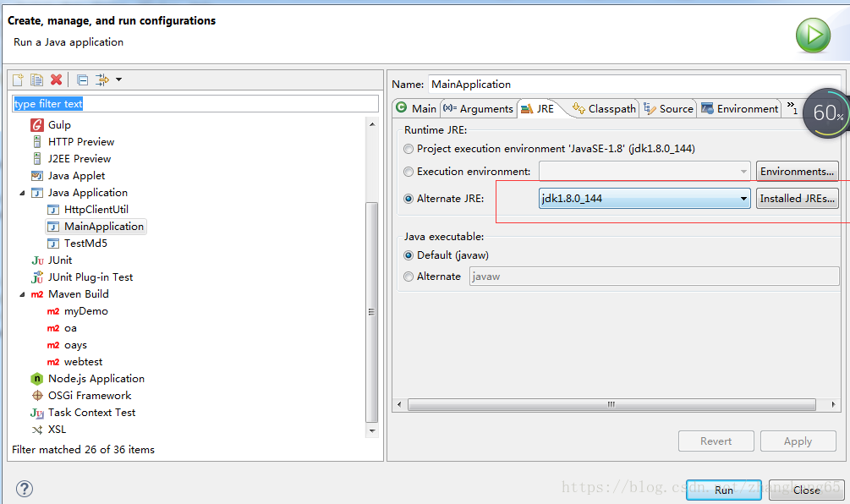Click the New launch configuration icon

click(x=18, y=80)
